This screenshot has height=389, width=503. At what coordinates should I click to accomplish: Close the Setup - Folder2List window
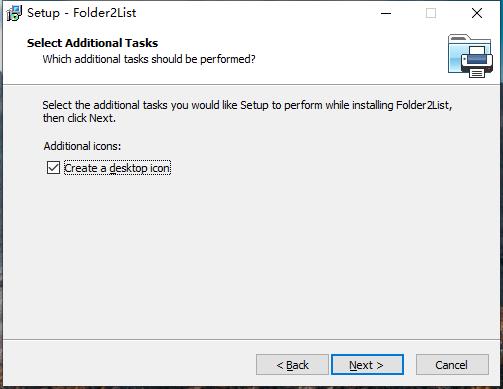click(x=477, y=13)
